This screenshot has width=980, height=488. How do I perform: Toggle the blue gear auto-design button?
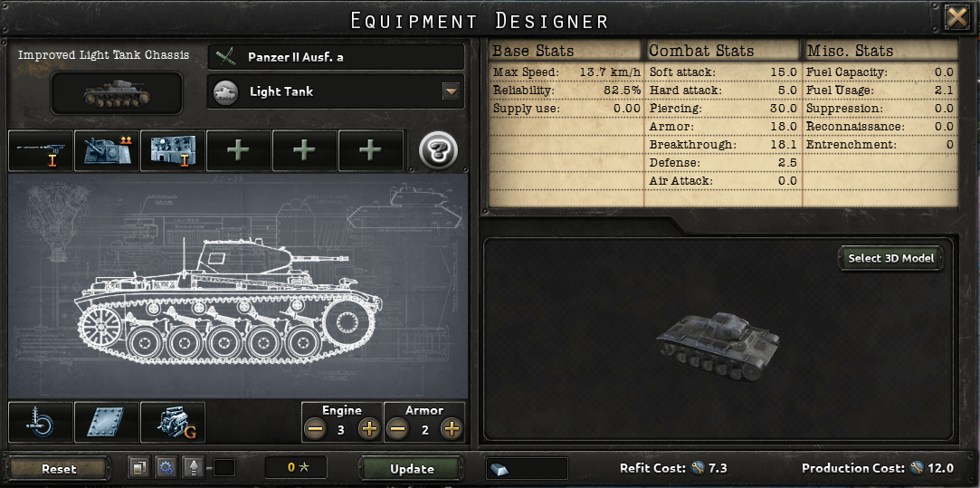[x=166, y=467]
